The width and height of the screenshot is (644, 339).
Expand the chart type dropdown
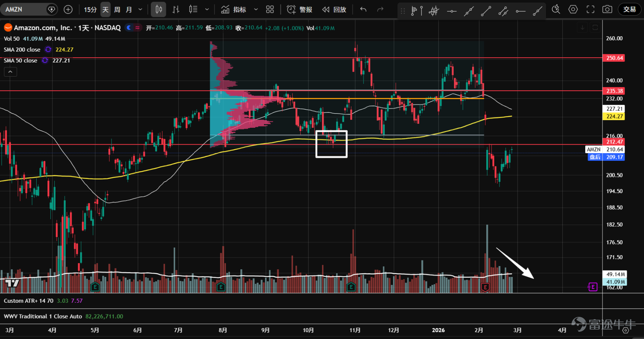(x=207, y=9)
